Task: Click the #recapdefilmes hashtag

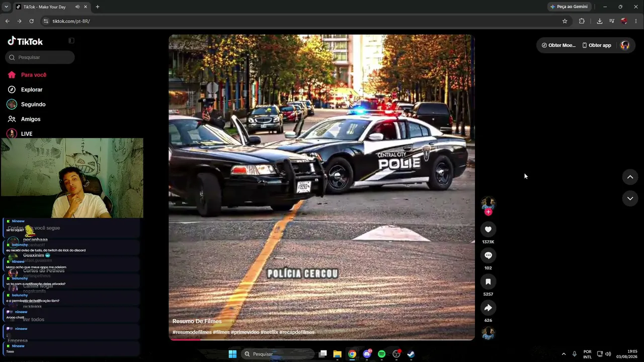Action: 297,332
